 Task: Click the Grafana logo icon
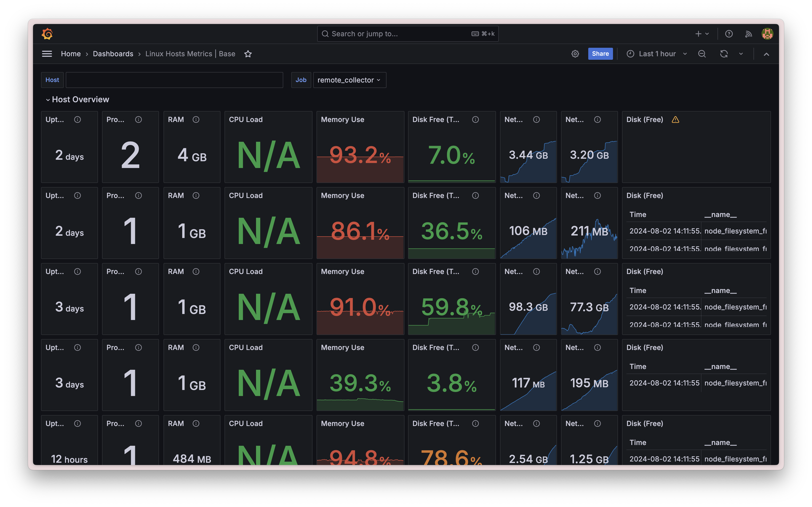(x=47, y=34)
